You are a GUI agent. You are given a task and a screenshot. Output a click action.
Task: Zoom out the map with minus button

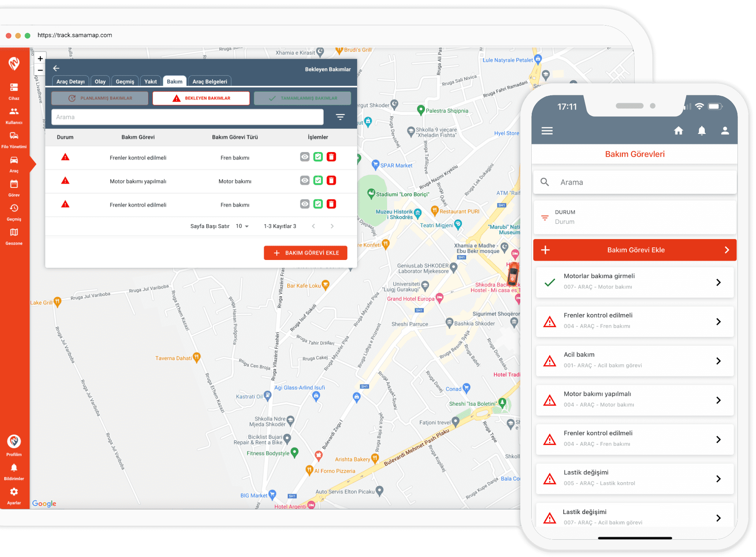[40, 70]
